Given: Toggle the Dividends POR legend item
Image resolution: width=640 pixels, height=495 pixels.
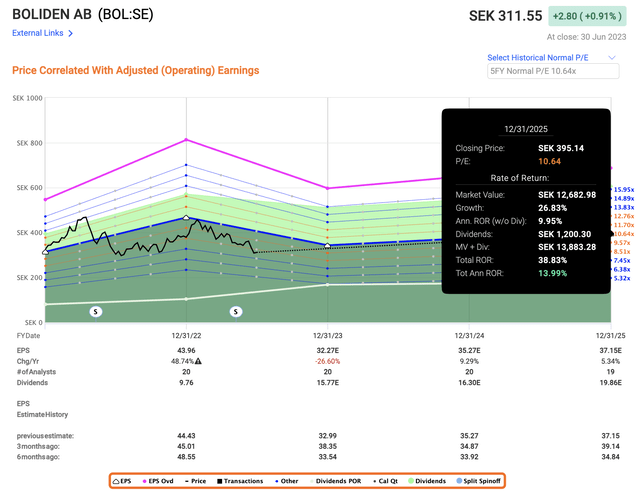Looking at the screenshot, I should click(336, 481).
